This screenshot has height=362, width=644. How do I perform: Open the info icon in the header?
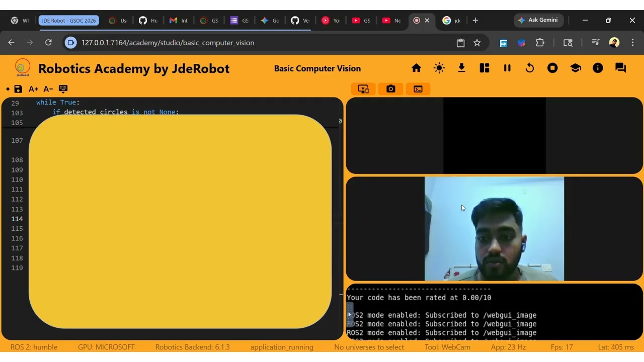(x=598, y=68)
